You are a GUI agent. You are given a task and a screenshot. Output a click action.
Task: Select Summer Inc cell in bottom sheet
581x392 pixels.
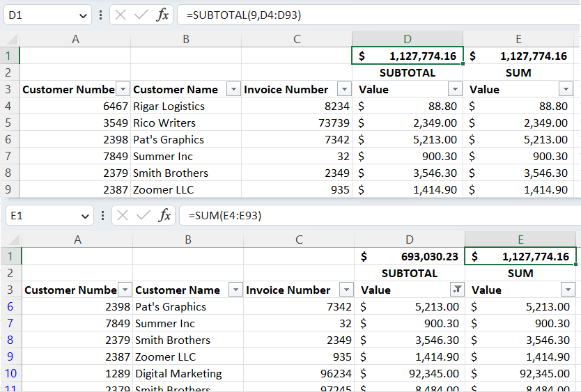[188, 323]
